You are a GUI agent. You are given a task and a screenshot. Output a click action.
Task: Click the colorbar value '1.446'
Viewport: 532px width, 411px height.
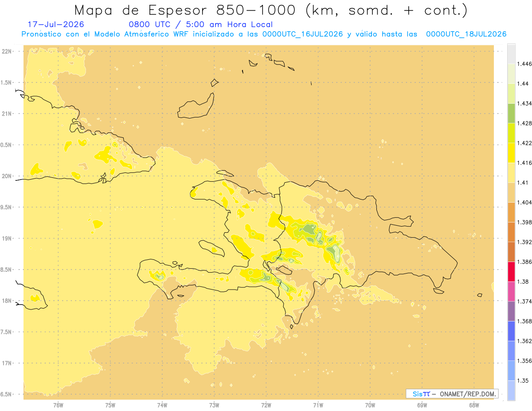(525, 64)
